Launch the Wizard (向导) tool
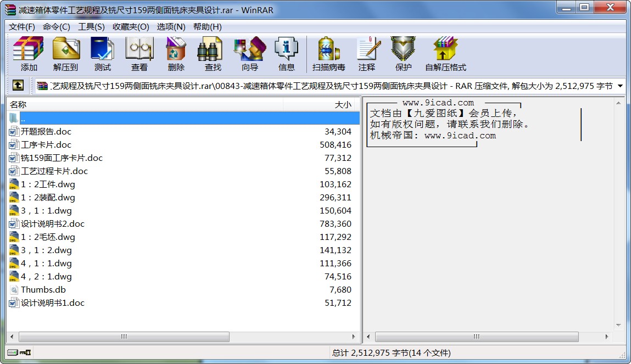This screenshot has width=631, height=364. click(x=250, y=54)
